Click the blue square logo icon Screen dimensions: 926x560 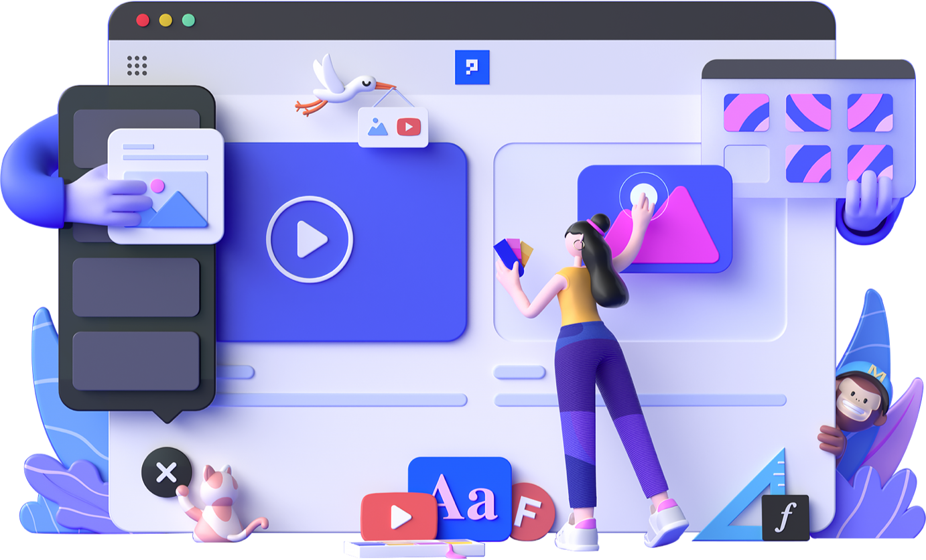pyautogui.click(x=472, y=67)
